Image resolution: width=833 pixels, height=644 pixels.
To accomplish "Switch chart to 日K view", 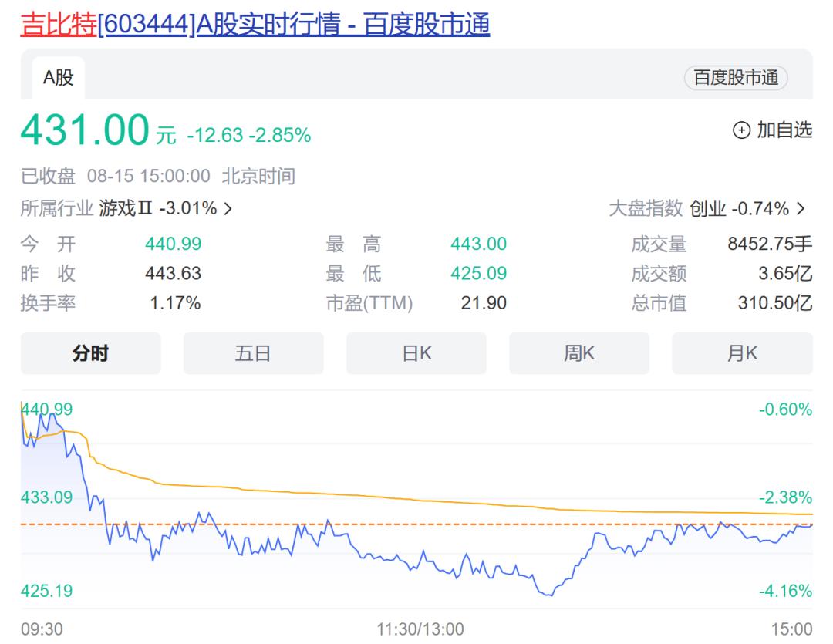I will click(416, 353).
